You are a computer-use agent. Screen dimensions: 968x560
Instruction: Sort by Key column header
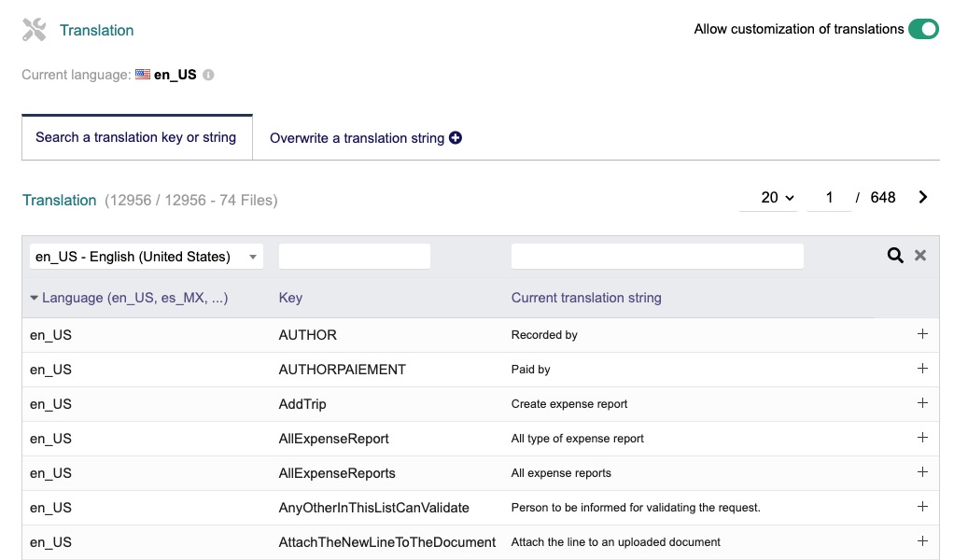coord(290,298)
